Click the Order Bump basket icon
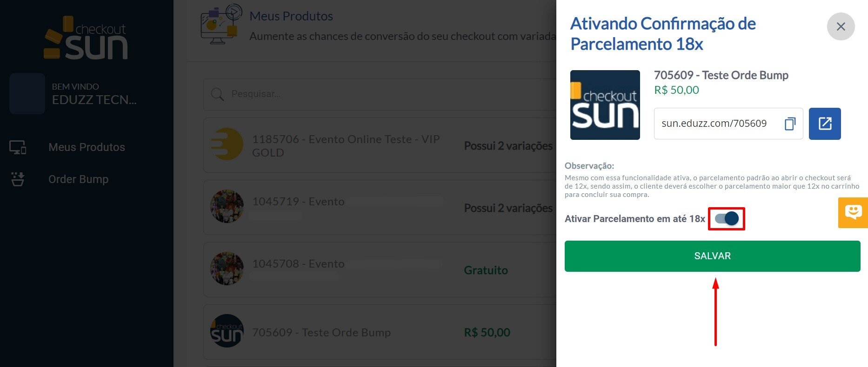Viewport: 868px width, 367px height. coord(18,179)
